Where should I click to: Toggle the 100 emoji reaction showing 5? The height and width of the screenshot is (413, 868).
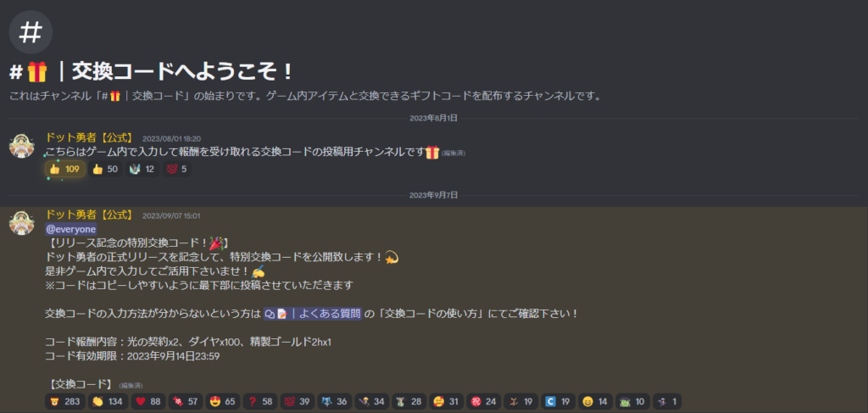click(x=176, y=170)
